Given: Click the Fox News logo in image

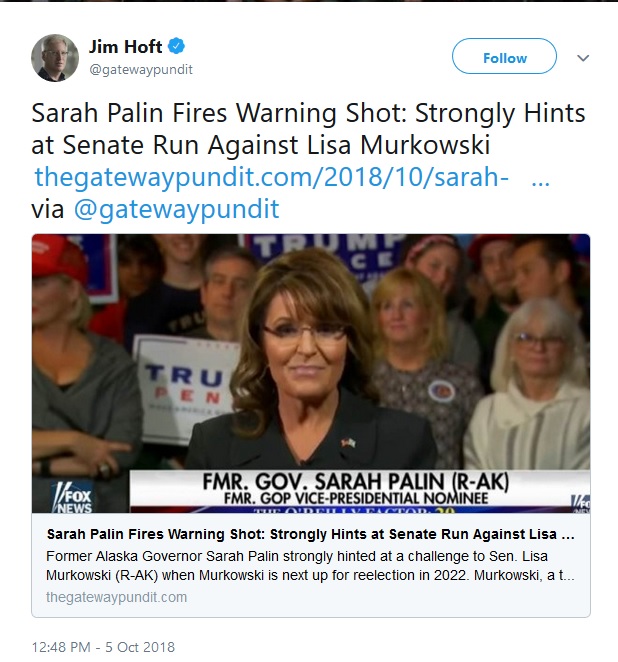Looking at the screenshot, I should click(72, 496).
